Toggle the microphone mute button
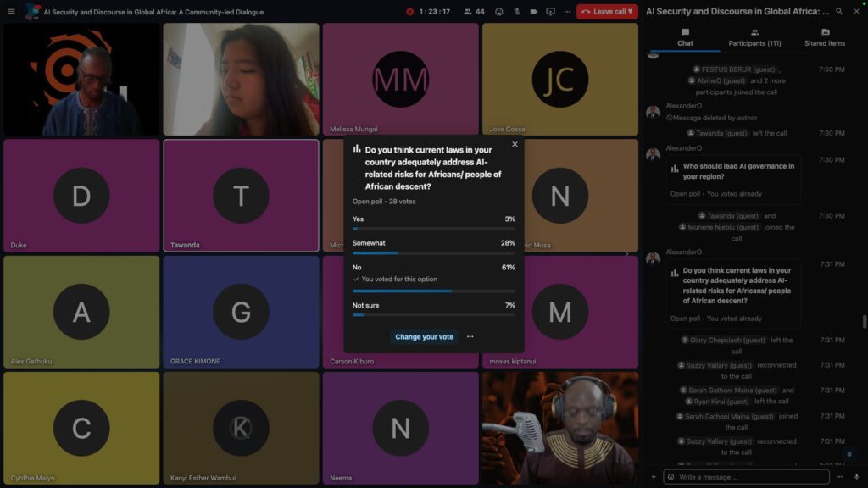Viewport: 868px width, 488px height. tap(517, 12)
